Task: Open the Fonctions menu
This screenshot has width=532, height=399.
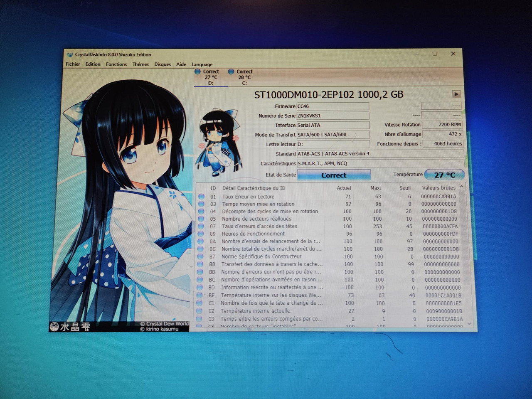Action: pos(116,64)
